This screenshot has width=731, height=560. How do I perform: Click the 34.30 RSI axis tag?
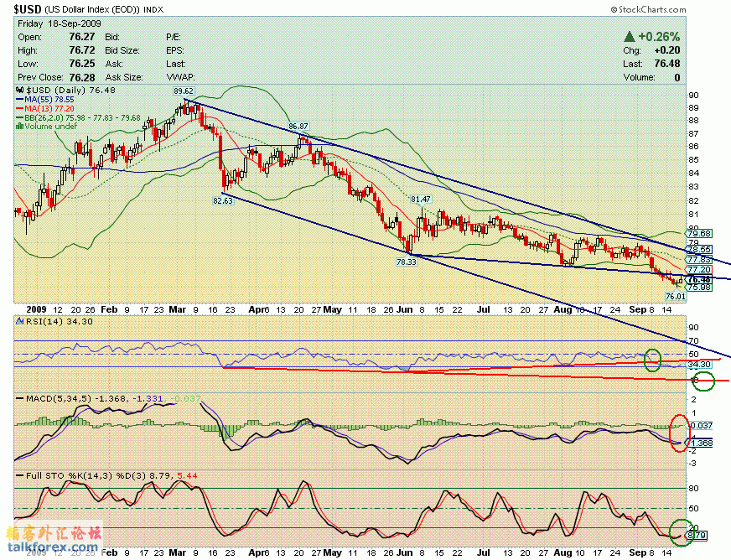click(x=699, y=364)
